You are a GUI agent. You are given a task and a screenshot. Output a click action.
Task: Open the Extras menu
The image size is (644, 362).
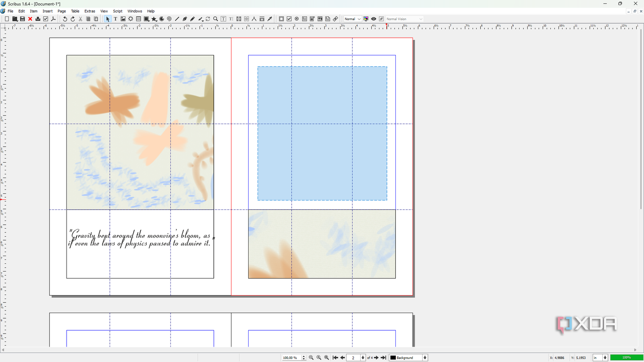(x=90, y=11)
